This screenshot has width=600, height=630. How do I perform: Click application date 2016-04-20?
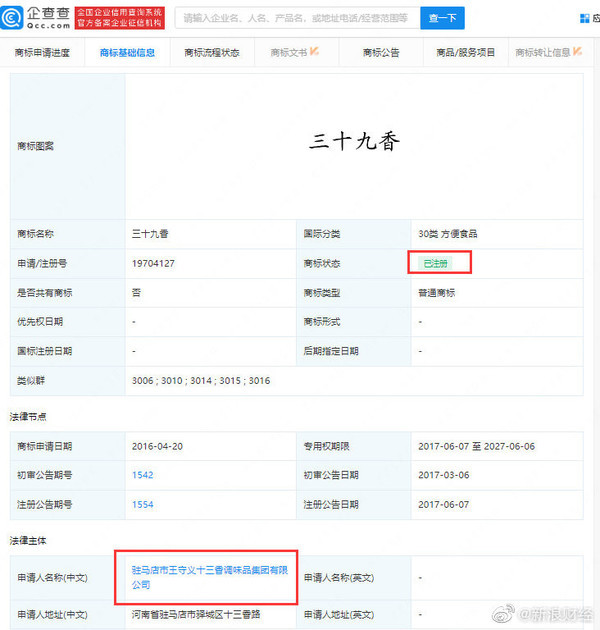coord(157,446)
